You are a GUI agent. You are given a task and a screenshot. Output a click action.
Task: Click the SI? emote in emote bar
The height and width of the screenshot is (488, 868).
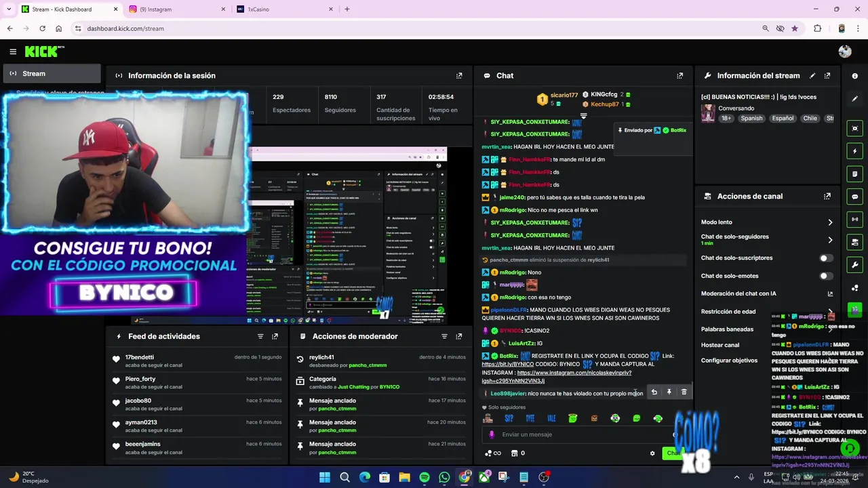509,419
